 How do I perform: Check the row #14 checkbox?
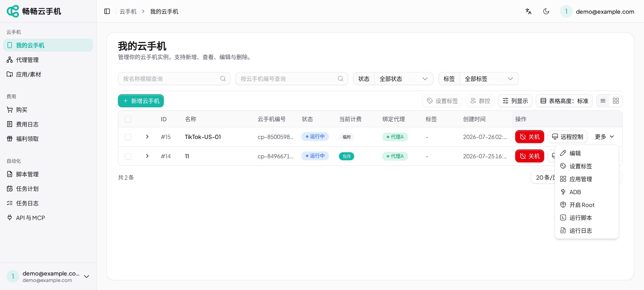[x=128, y=156]
